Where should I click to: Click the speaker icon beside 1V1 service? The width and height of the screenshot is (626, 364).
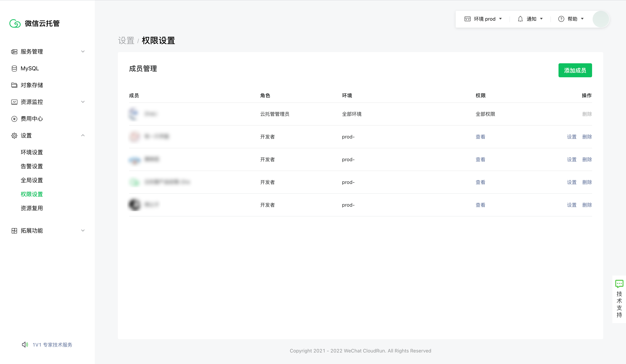click(x=25, y=345)
